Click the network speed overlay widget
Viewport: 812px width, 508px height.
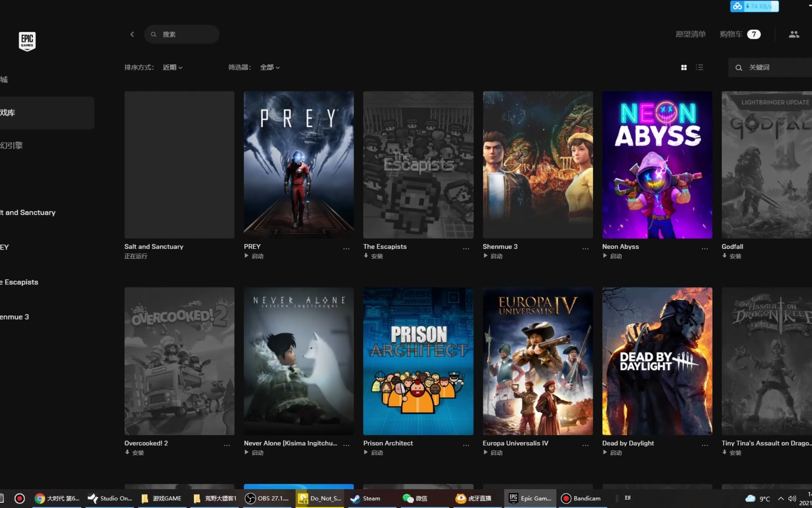[754, 6]
